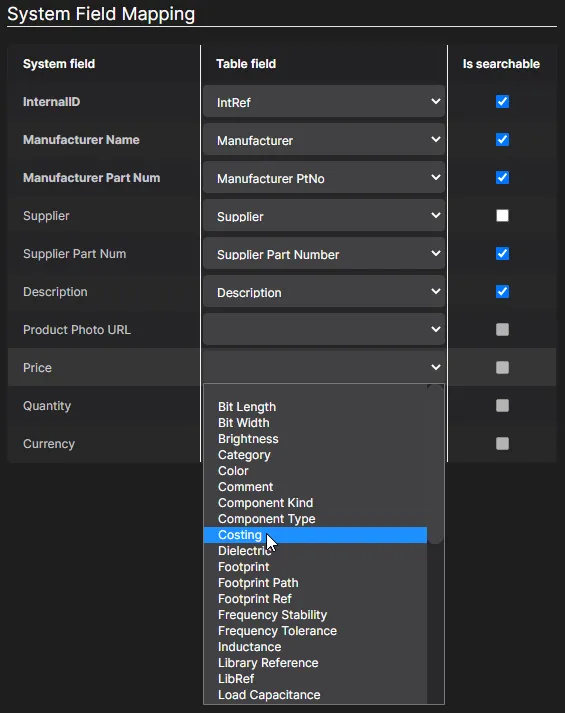The width and height of the screenshot is (565, 713).
Task: Select Color from the dropdown list
Action: click(x=315, y=471)
